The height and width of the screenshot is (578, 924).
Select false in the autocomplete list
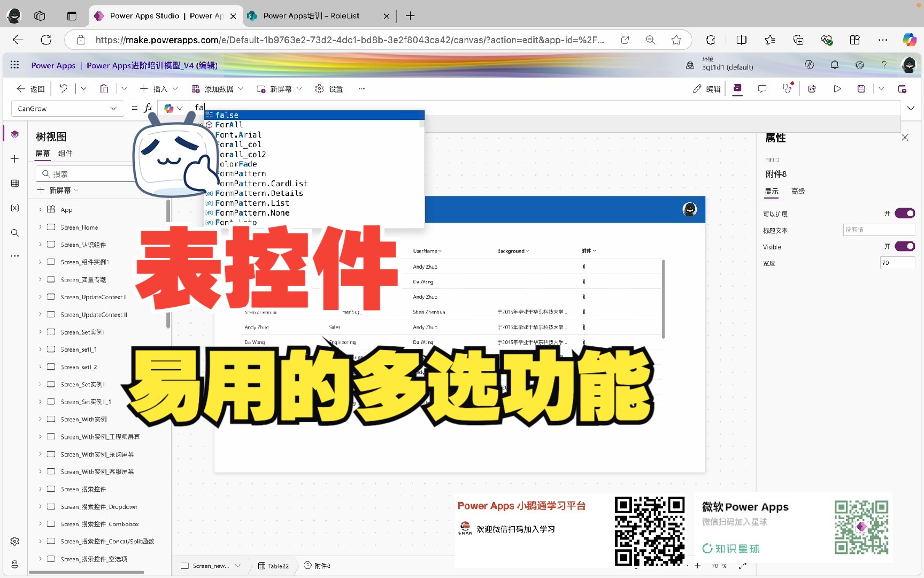coord(314,115)
